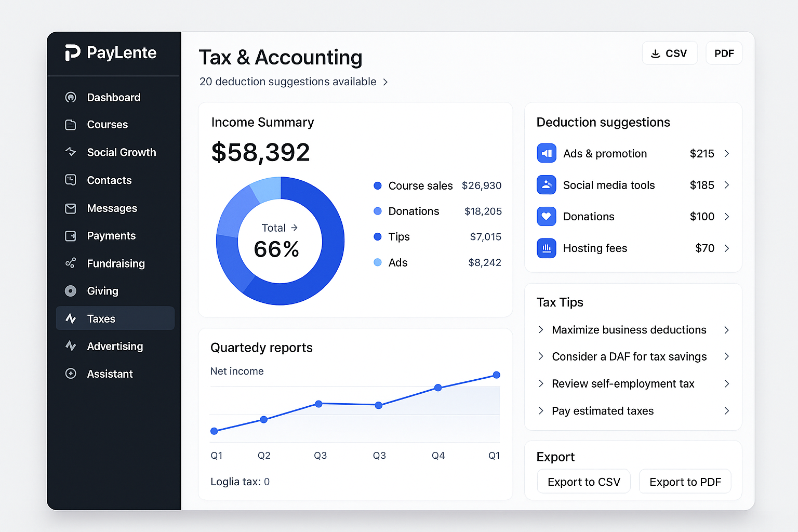
Task: Click the Giving circle icon
Action: click(71, 291)
